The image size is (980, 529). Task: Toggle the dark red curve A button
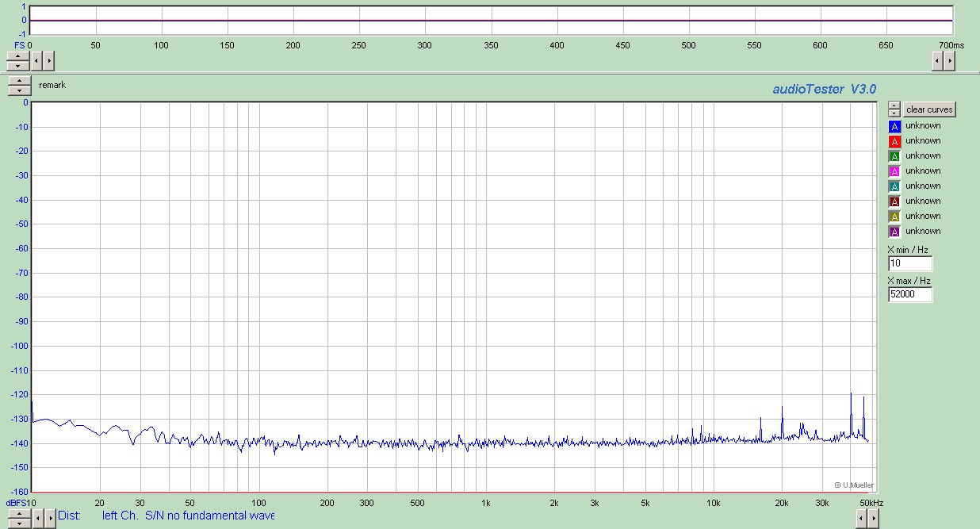point(894,201)
